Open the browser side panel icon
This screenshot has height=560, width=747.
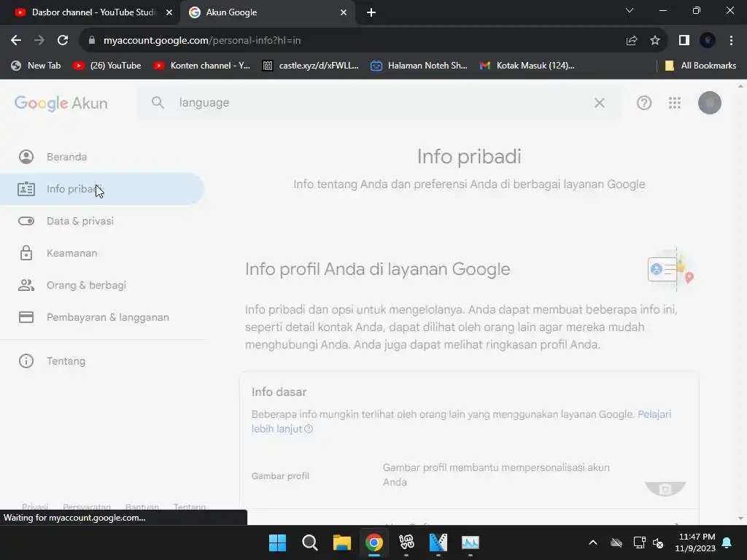pyautogui.click(x=684, y=41)
